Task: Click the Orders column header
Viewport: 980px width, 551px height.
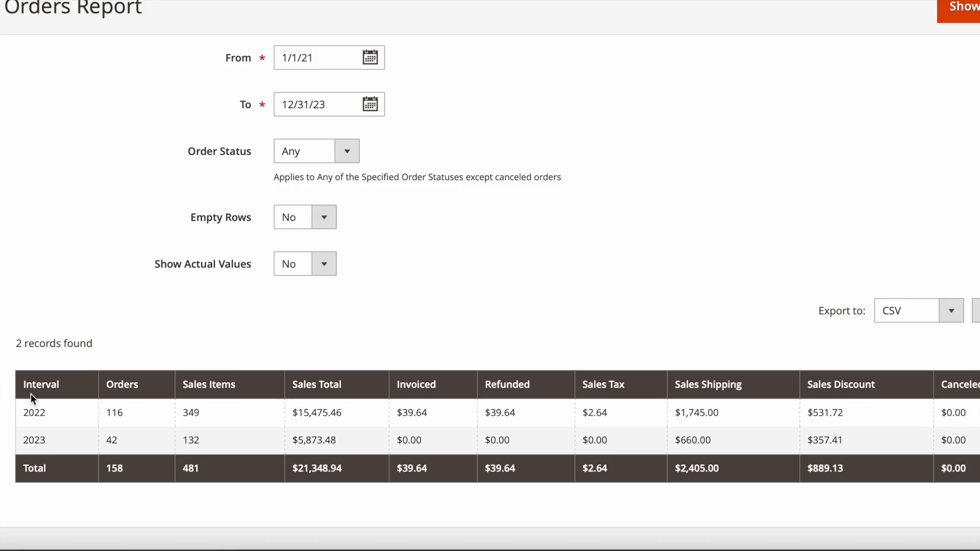Action: click(x=122, y=385)
